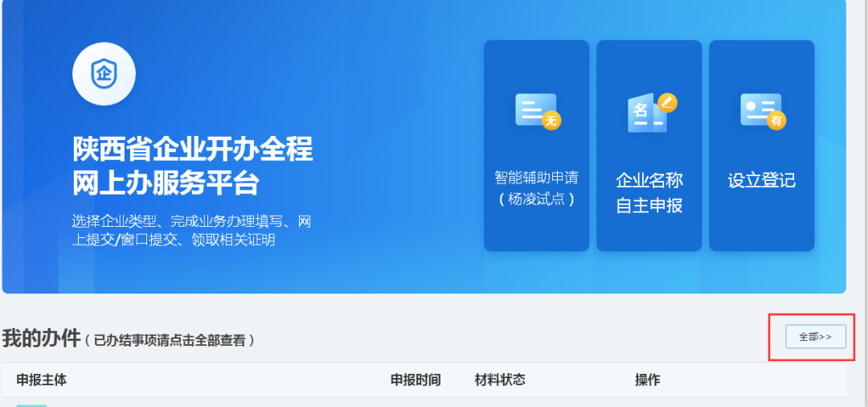Click the 申报主体 column header
The width and height of the screenshot is (868, 407).
tap(42, 380)
